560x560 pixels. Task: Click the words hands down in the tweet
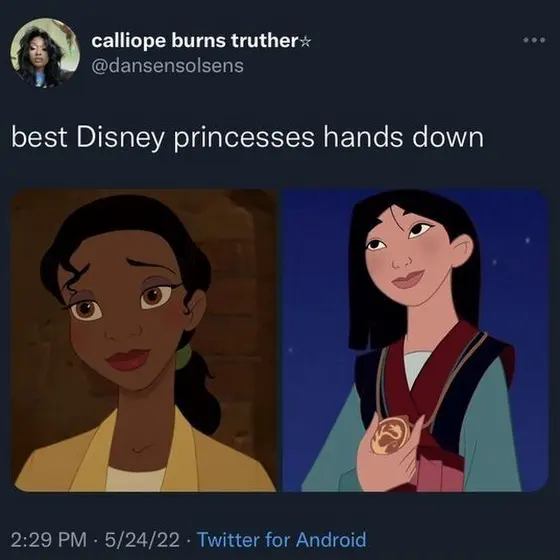(404, 137)
